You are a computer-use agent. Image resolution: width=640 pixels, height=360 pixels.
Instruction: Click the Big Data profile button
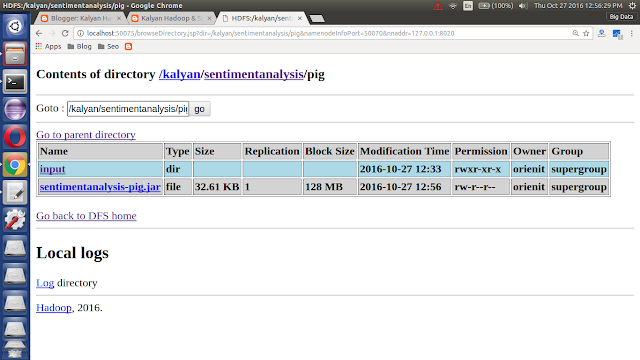click(x=621, y=17)
